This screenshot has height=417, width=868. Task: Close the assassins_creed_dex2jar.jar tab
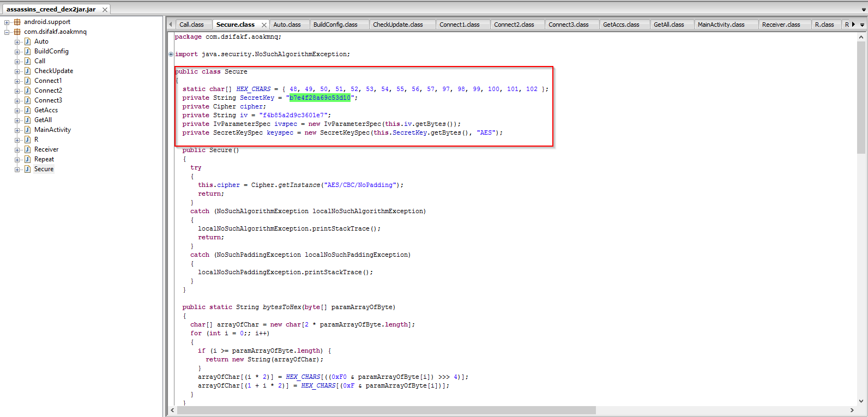pos(105,10)
